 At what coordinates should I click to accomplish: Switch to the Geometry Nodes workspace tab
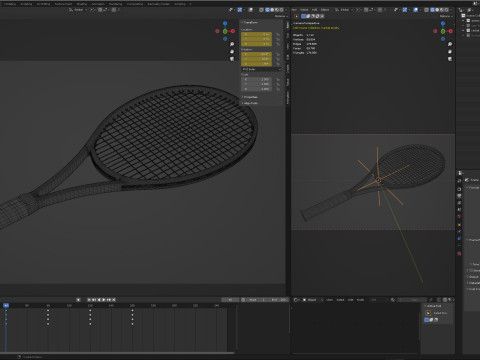pos(159,4)
